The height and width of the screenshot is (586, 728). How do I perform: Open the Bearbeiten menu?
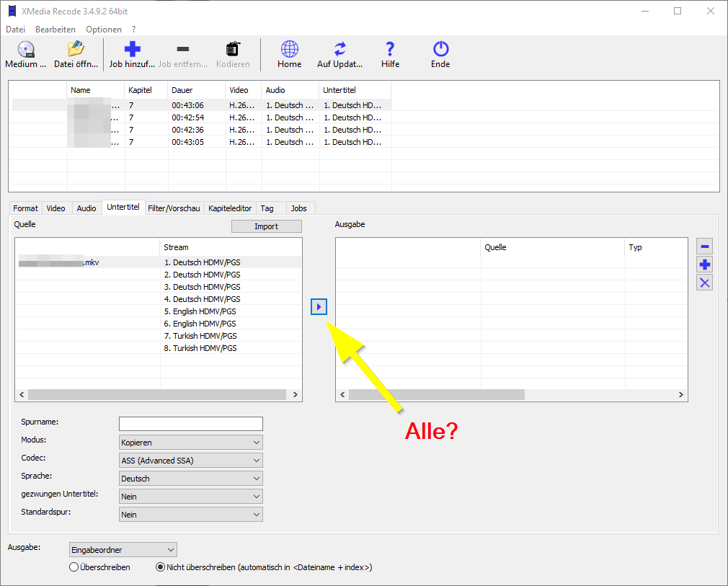click(x=56, y=30)
